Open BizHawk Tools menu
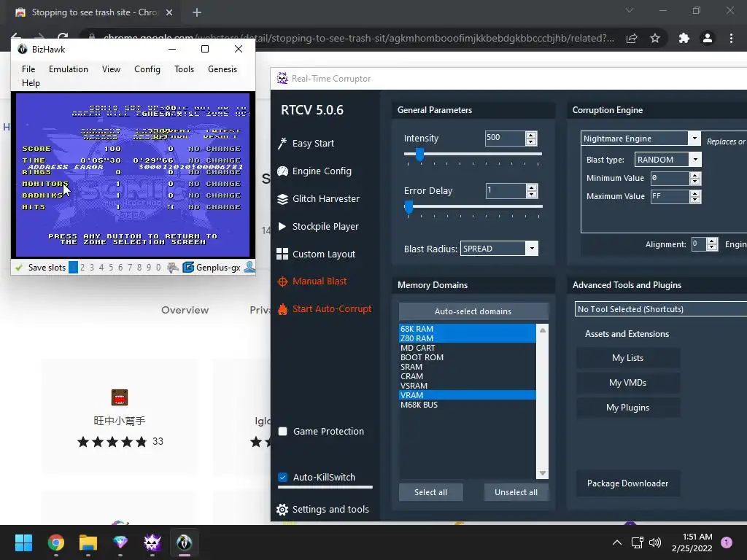 point(184,69)
